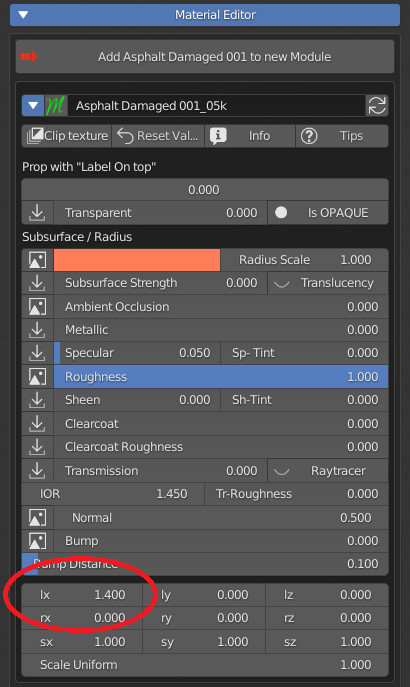Click the download arrow icon beside Transparent
The height and width of the screenshot is (687, 410).
[x=37, y=213]
